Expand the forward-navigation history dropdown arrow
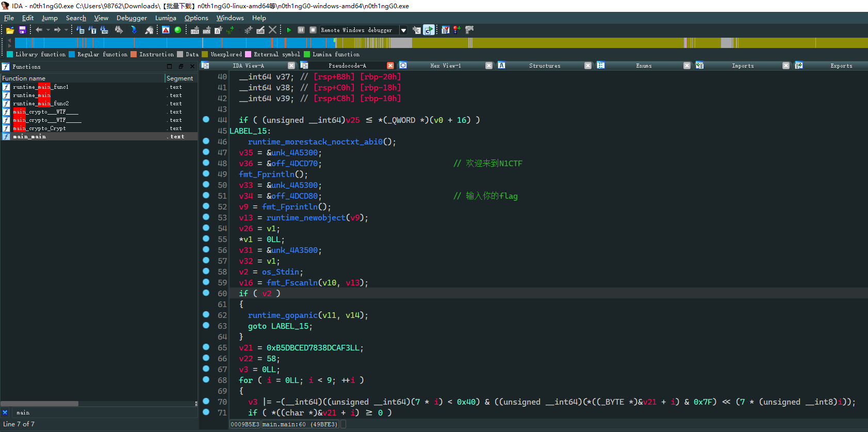 pyautogui.click(x=66, y=30)
